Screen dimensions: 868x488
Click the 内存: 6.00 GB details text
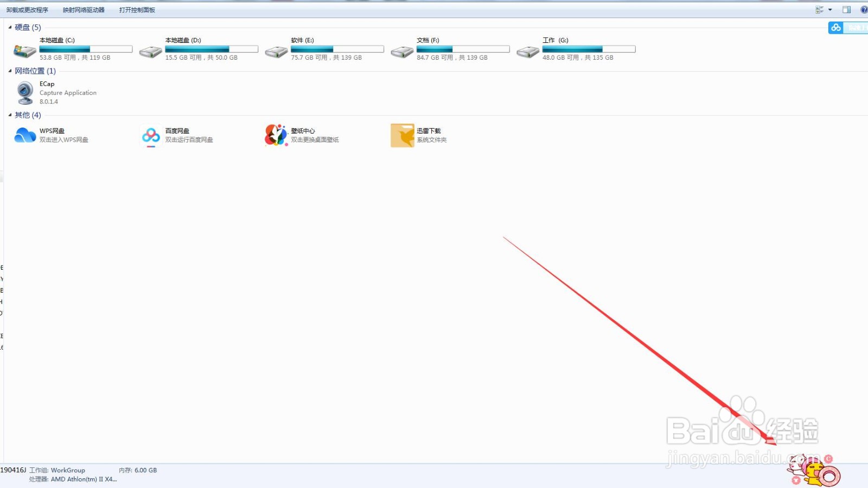(x=138, y=470)
